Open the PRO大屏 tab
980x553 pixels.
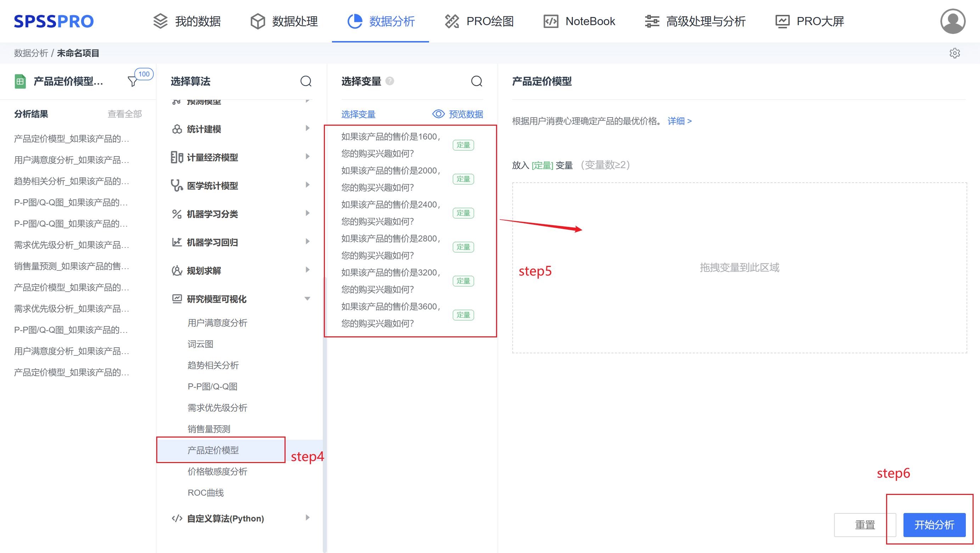[809, 21]
